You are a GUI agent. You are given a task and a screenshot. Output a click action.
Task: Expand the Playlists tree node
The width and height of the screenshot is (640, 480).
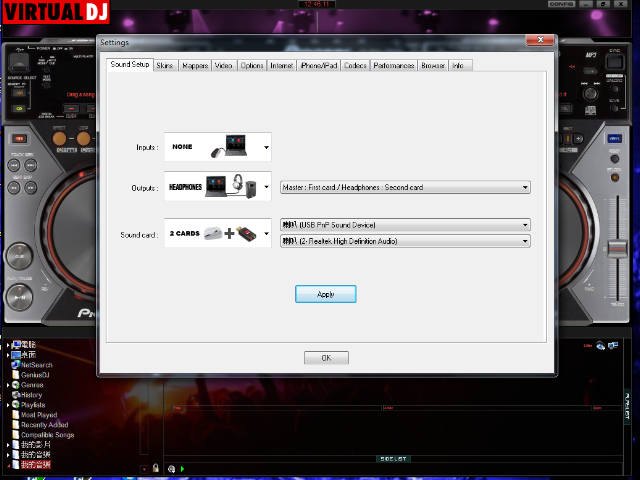pos(8,405)
